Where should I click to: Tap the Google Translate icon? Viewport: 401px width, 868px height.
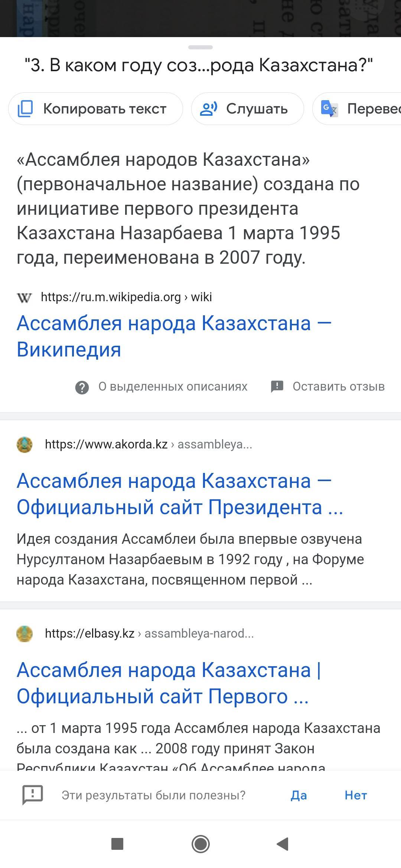[x=330, y=109]
